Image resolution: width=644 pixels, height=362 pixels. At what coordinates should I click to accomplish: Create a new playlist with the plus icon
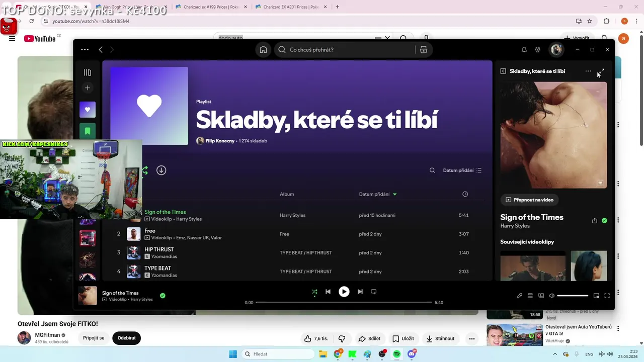88,88
